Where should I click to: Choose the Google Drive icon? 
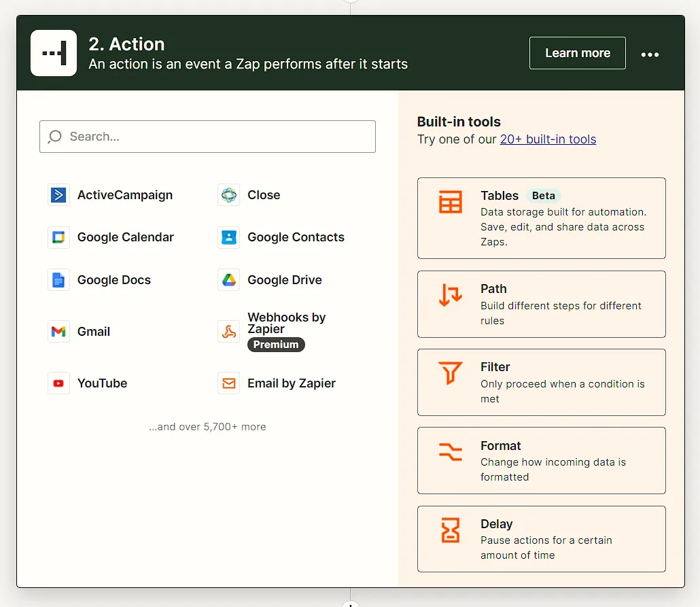click(x=229, y=280)
